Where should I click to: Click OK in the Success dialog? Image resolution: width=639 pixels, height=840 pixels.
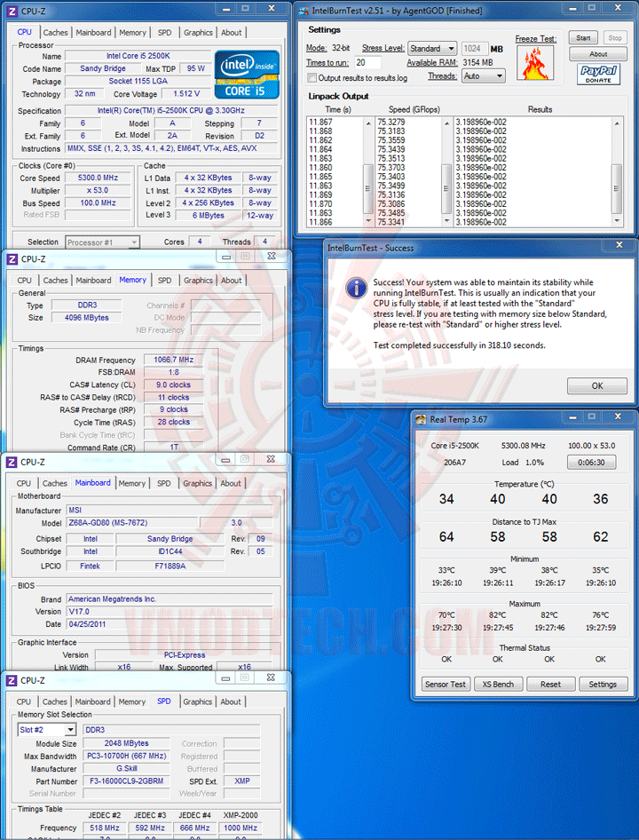tap(597, 385)
